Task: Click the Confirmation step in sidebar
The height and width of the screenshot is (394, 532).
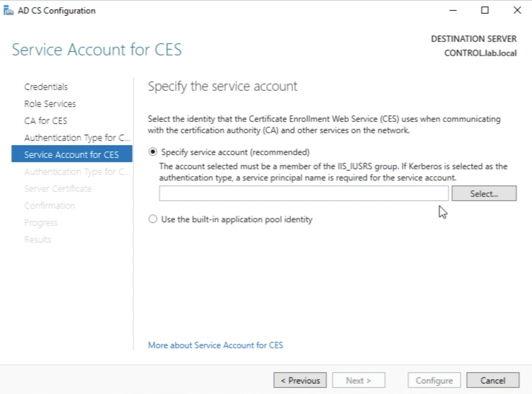Action: (x=49, y=206)
